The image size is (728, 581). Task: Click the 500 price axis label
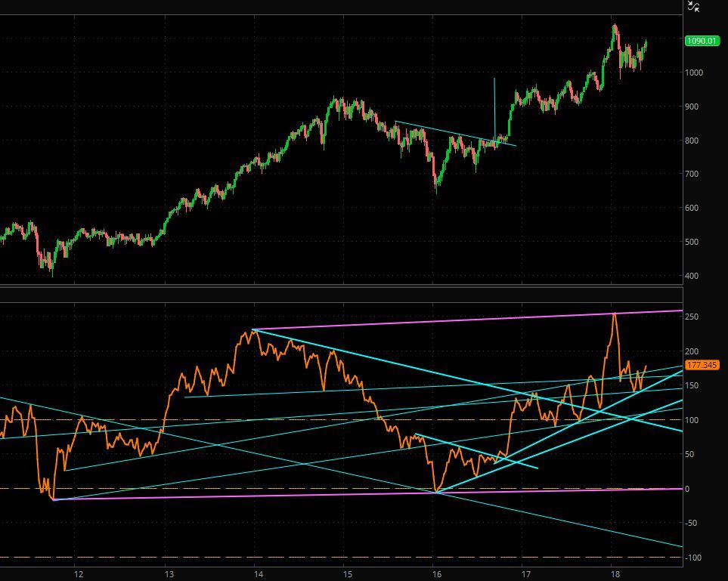pos(692,242)
